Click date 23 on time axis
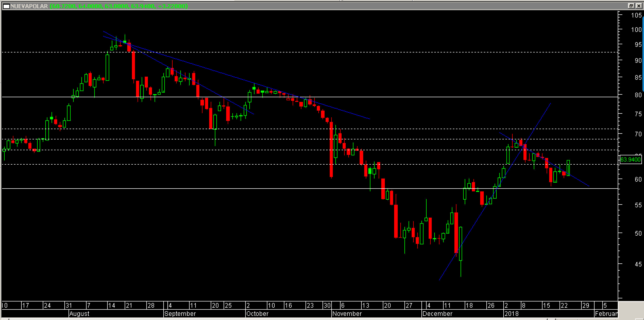 point(310,306)
